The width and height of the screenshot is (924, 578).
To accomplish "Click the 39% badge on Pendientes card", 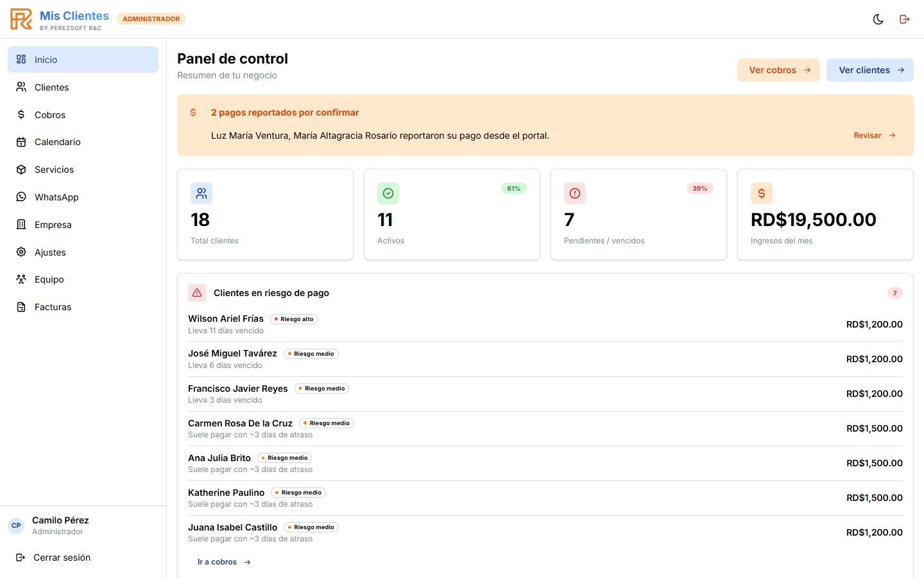I will (x=700, y=188).
